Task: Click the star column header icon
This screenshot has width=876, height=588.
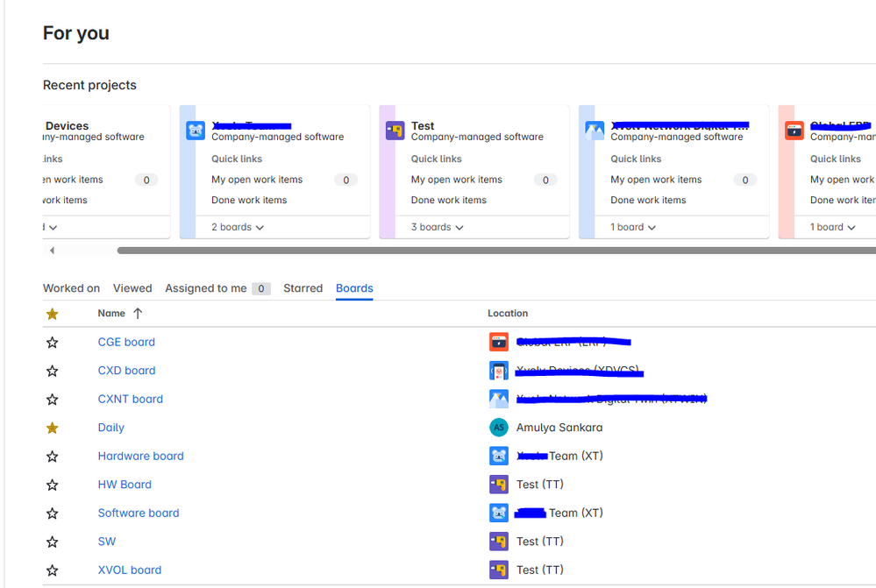Action: pos(52,314)
